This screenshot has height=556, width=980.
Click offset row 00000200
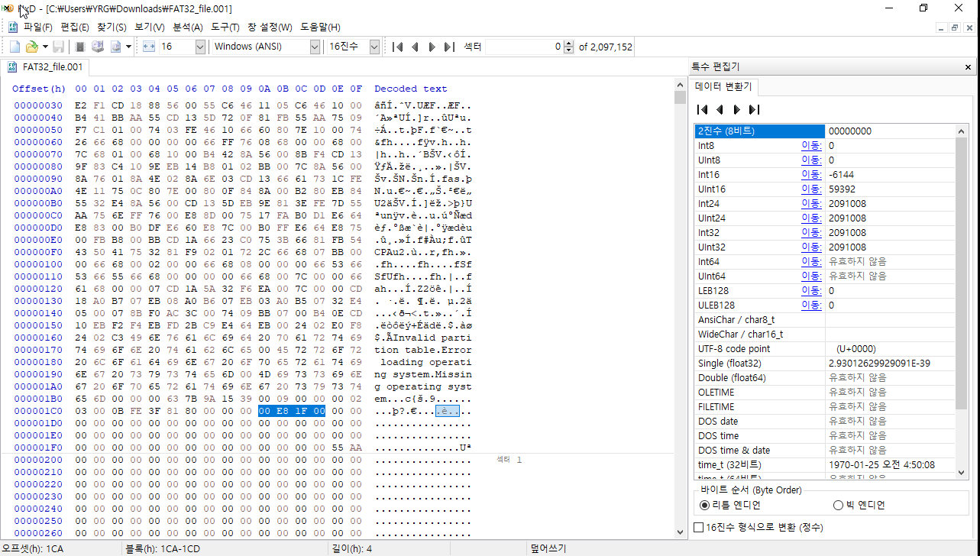[x=38, y=460]
